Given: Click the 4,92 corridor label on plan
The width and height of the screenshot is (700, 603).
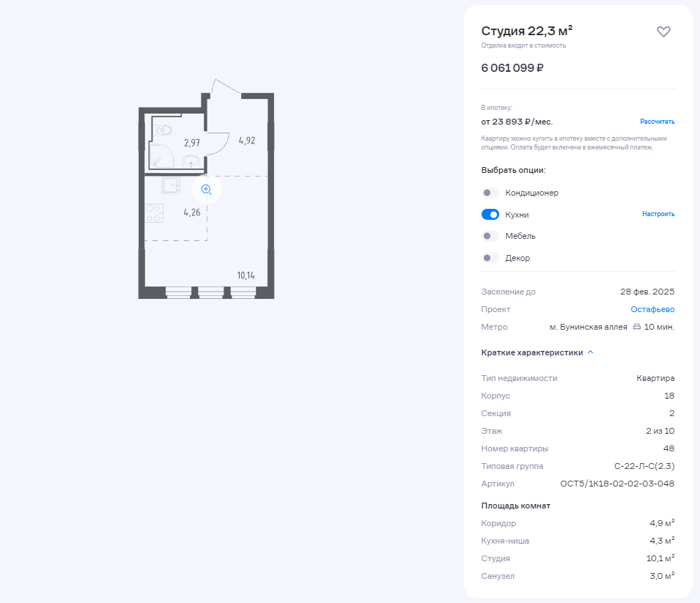Looking at the screenshot, I should click(247, 141).
